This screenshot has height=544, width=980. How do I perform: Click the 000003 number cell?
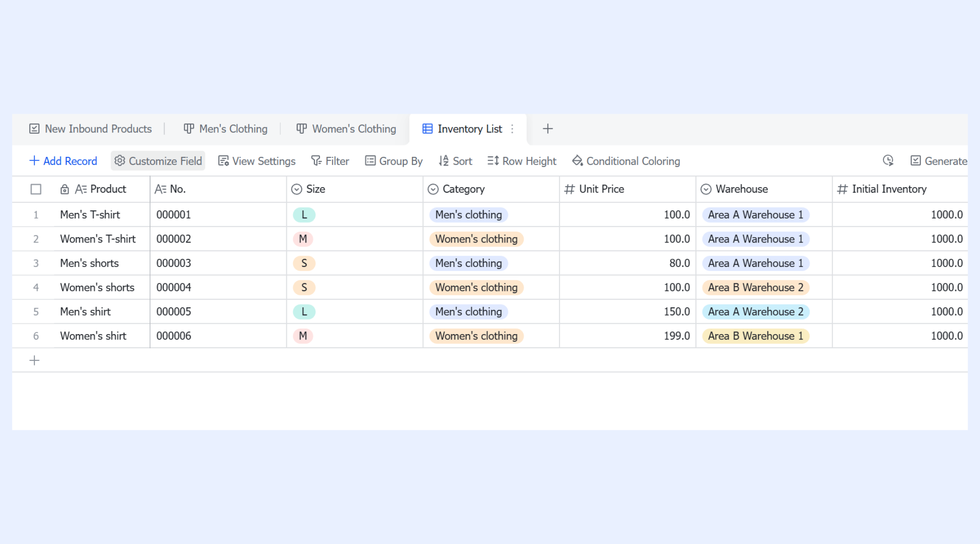tap(218, 263)
